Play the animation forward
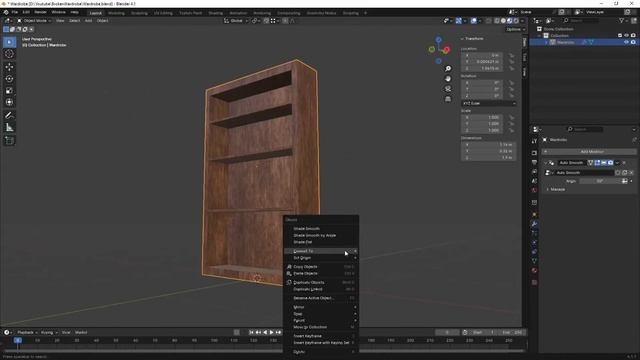Screen dimensions: 640x360 pyautogui.click(x=272, y=332)
